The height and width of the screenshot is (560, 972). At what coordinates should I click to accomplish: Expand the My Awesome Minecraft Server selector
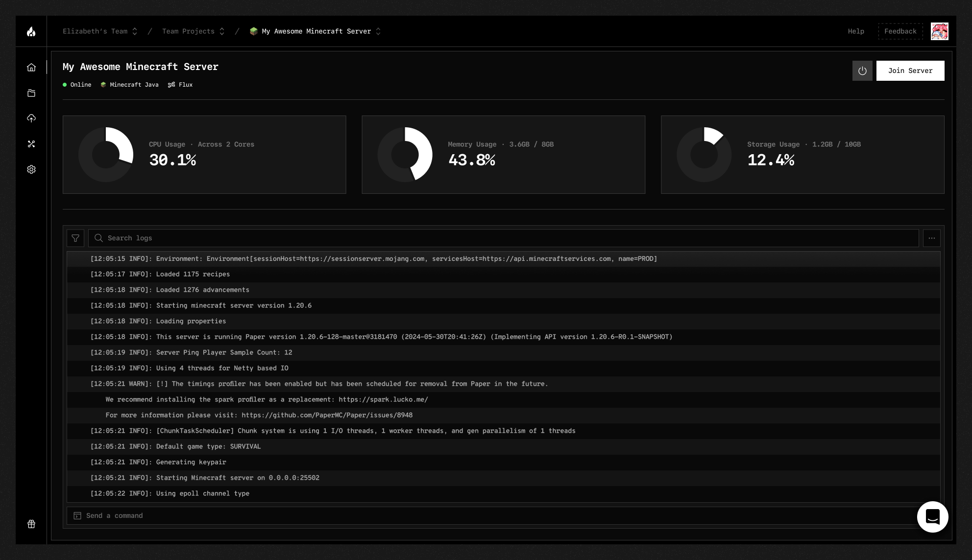316,31
